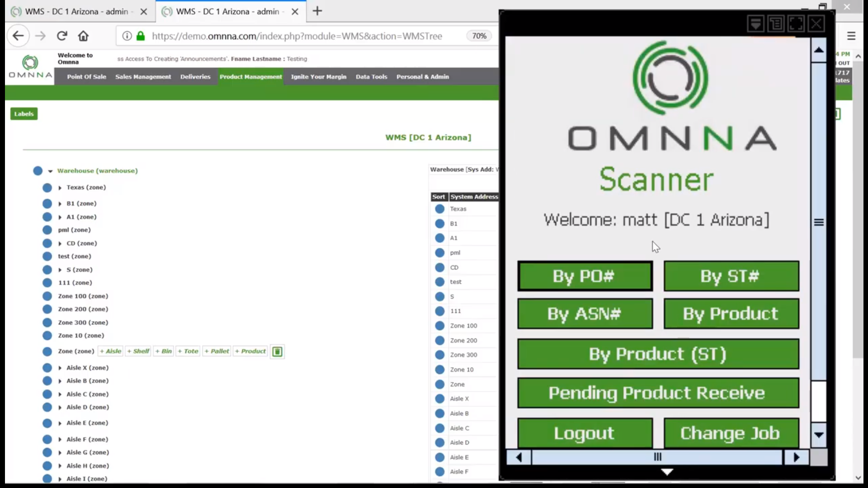Click the scanner horizontal scrollbar thumb
The height and width of the screenshot is (488, 868).
pos(657,457)
